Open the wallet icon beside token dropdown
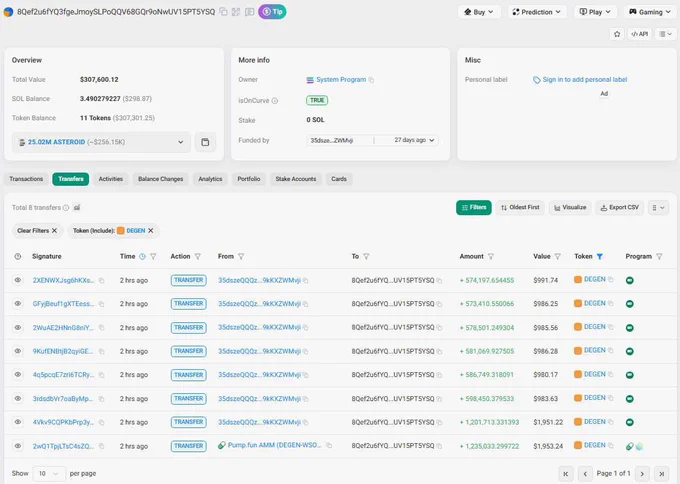The width and height of the screenshot is (680, 484). 205,142
